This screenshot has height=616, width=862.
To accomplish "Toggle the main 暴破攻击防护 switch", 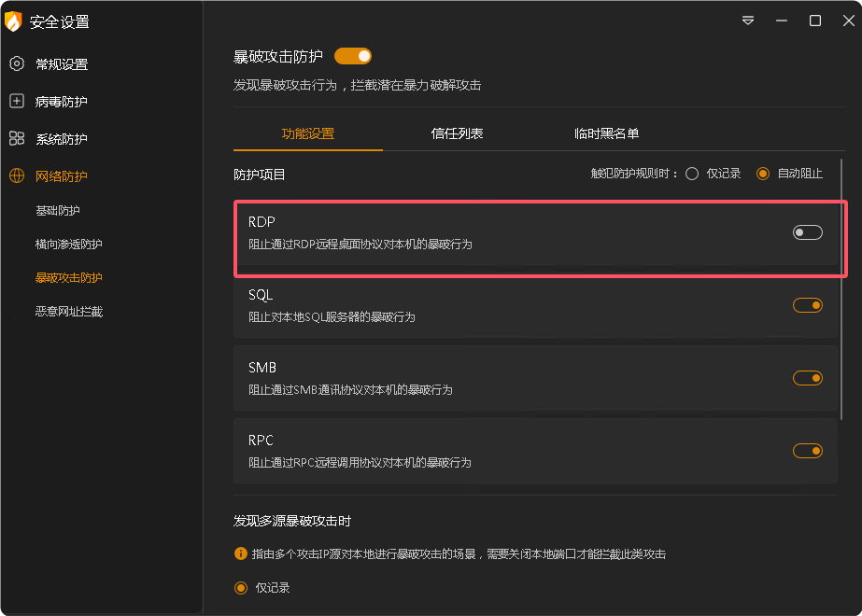I will (x=353, y=56).
